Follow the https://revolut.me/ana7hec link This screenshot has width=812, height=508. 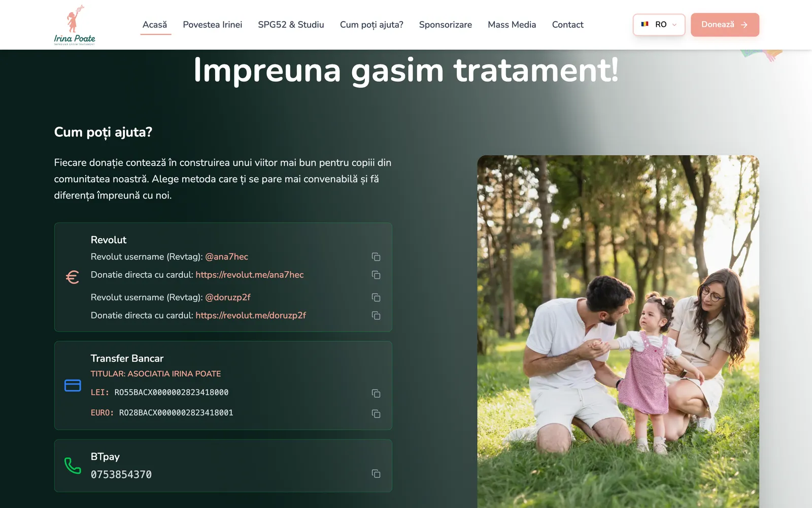[250, 275]
